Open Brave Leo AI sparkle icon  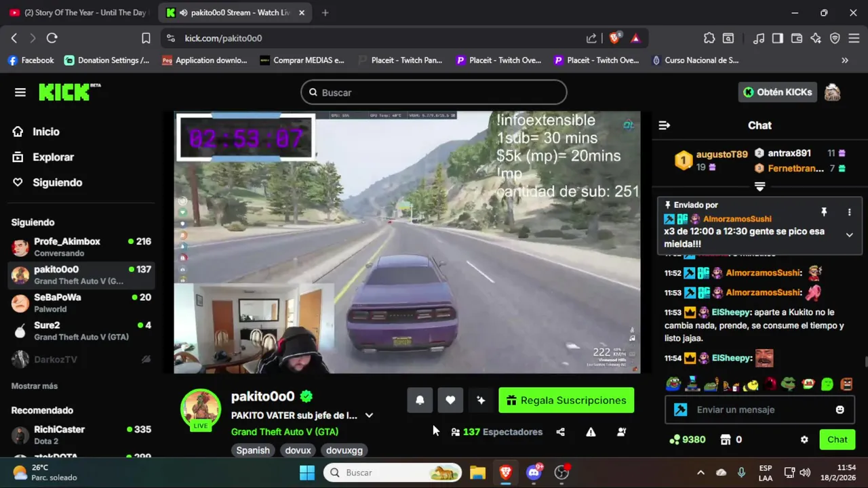click(816, 38)
